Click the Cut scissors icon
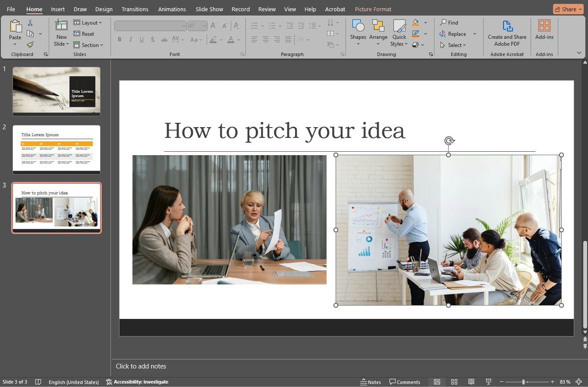 tap(30, 23)
